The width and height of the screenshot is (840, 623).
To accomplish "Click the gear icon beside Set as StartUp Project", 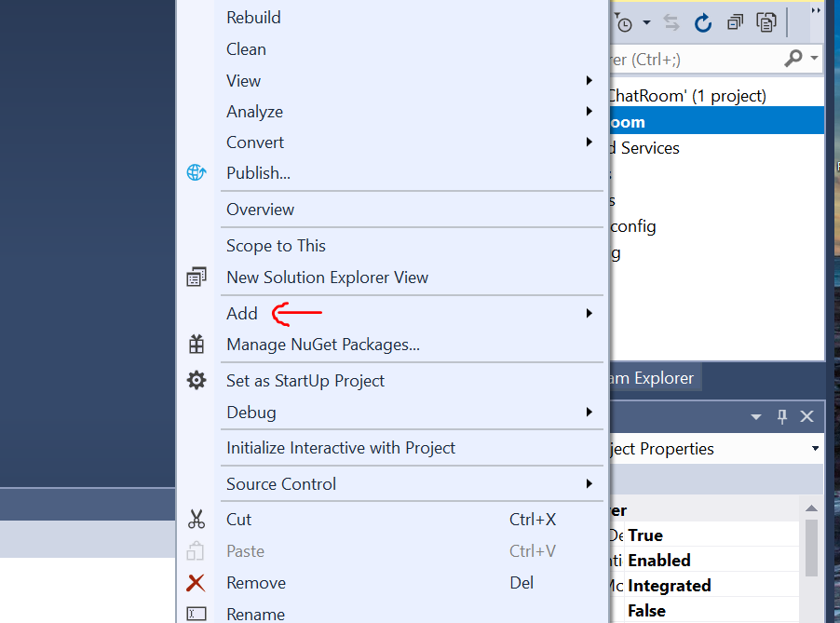I will pyautogui.click(x=196, y=380).
